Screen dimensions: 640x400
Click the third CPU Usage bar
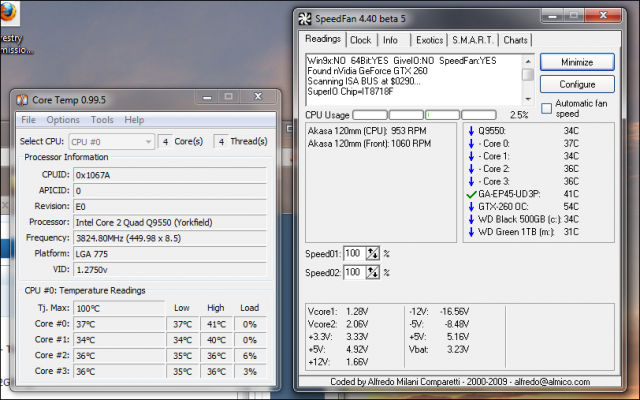pos(442,115)
